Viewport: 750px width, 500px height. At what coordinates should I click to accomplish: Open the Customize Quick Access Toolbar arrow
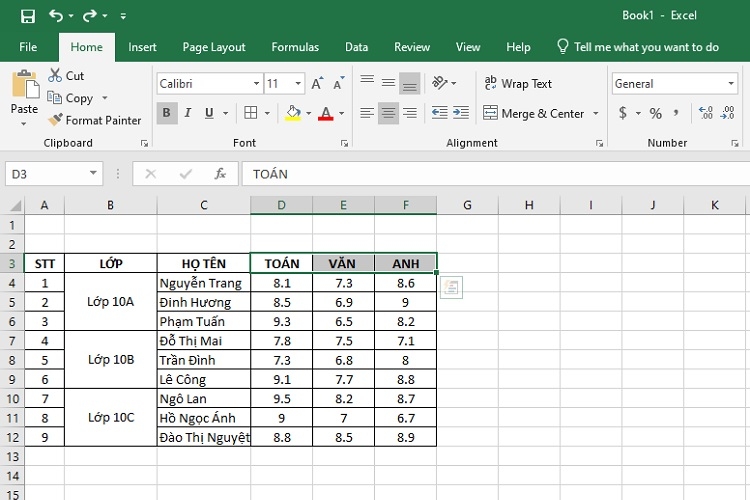point(123,16)
